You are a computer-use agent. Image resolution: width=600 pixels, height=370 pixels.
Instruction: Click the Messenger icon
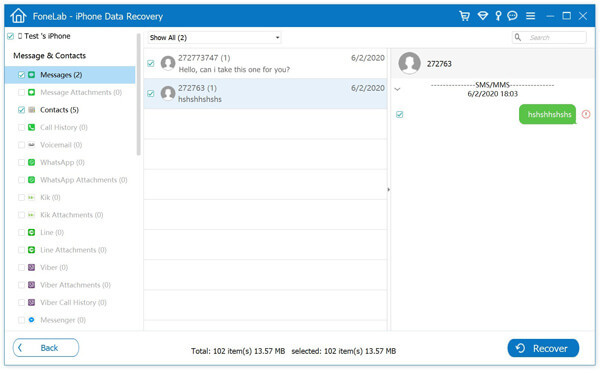pos(31,320)
